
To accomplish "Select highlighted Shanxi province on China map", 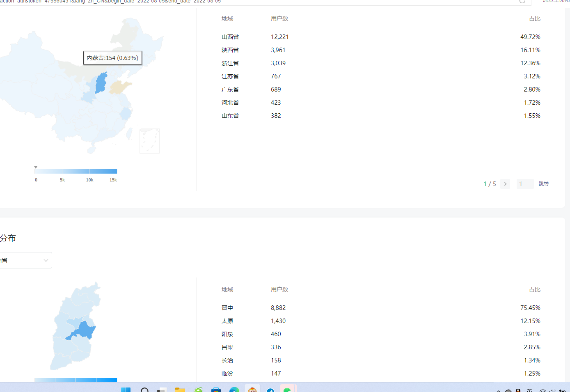I will tap(101, 83).
